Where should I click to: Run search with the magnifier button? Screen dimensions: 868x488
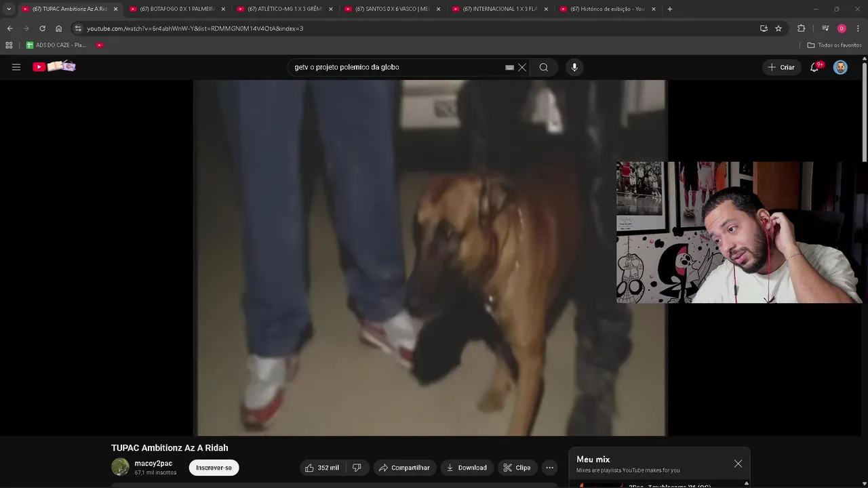544,67
